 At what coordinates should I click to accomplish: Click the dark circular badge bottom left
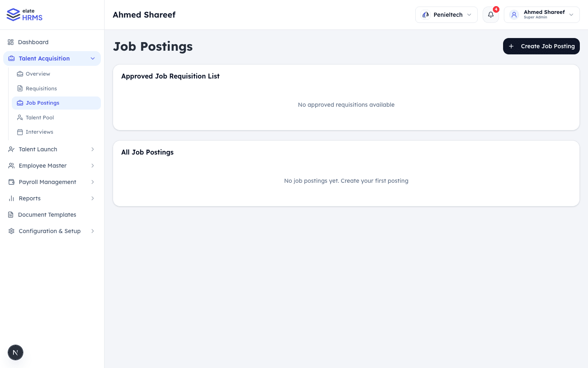pyautogui.click(x=15, y=352)
